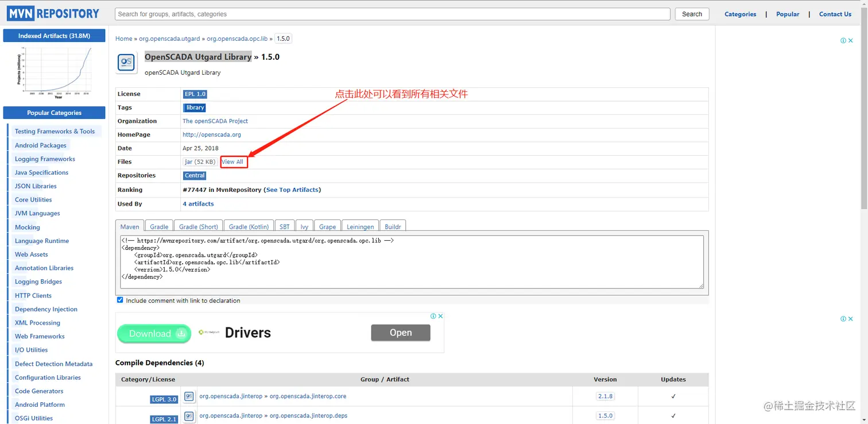Click the green Download ad button
868x424 pixels.
click(154, 333)
